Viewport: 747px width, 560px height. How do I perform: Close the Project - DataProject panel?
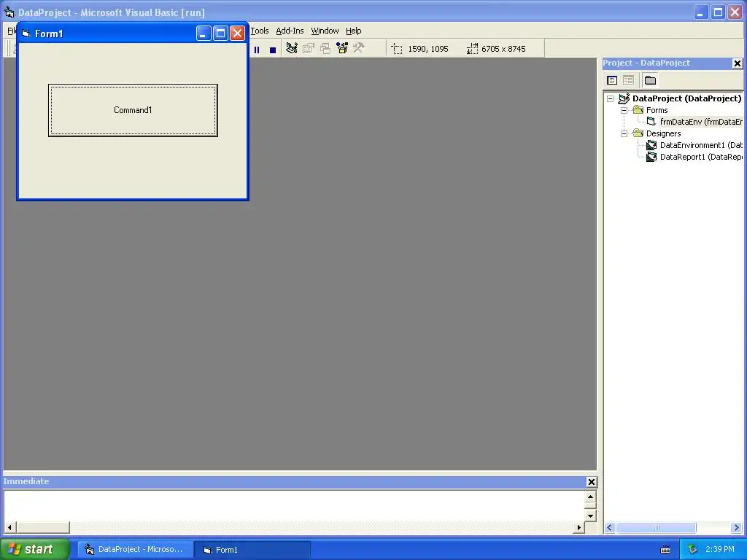coord(737,63)
